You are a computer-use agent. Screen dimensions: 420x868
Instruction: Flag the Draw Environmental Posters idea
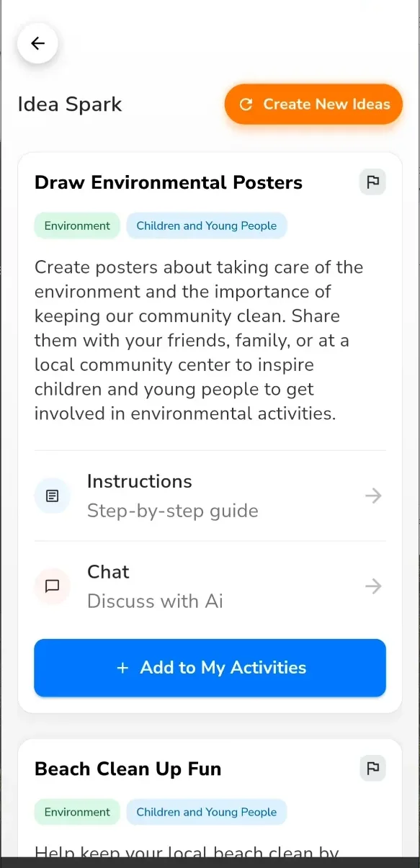372,182
